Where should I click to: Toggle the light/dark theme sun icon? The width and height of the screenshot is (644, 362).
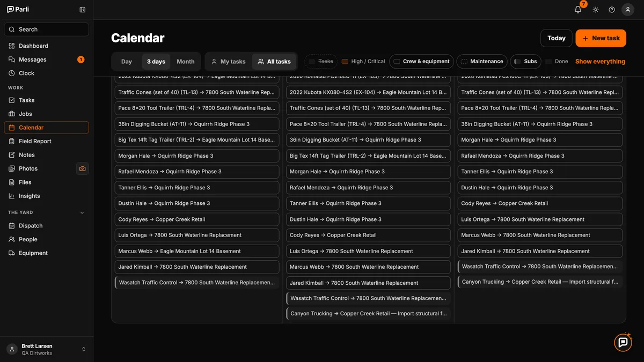point(596,10)
